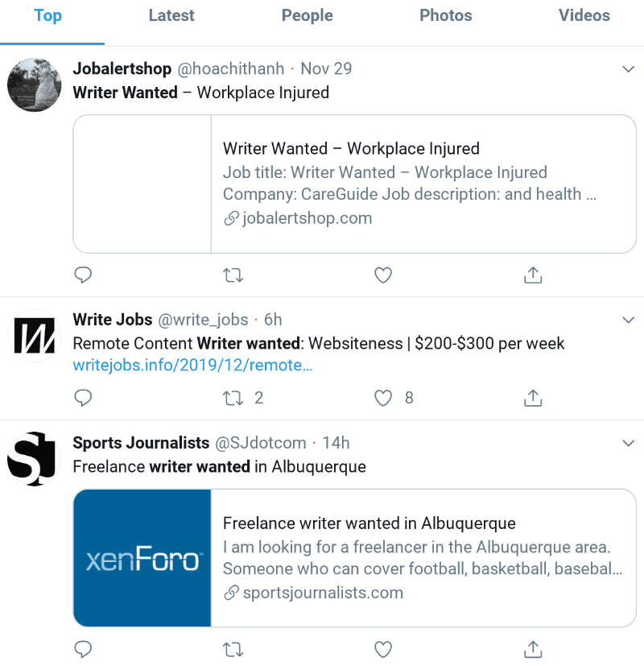Screen dimensions: 644x666
Task: Open the Sports Journalists tweet menu
Action: click(629, 443)
